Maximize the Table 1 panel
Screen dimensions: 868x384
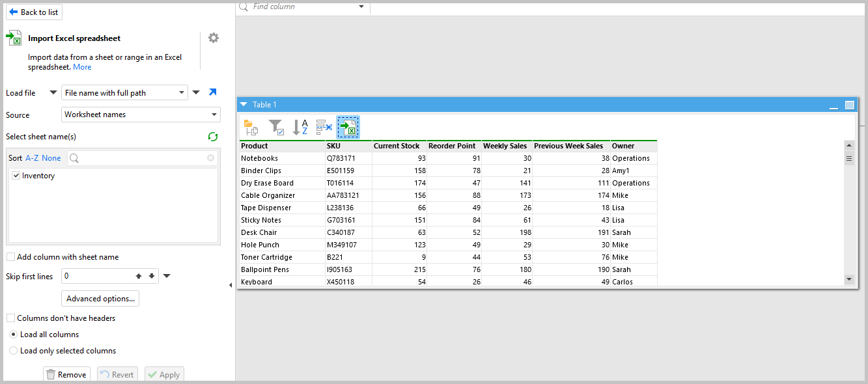click(x=850, y=105)
